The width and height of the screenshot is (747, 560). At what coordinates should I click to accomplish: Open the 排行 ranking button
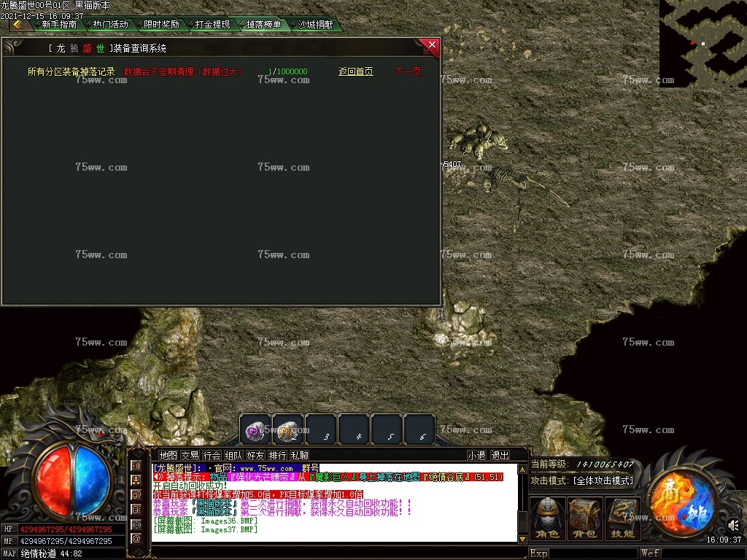(277, 456)
